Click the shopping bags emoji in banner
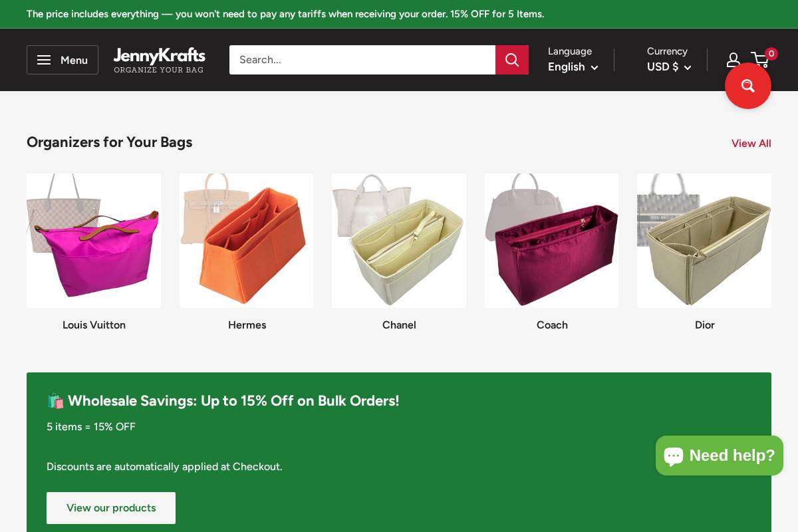This screenshot has height=532, width=798. (55, 401)
